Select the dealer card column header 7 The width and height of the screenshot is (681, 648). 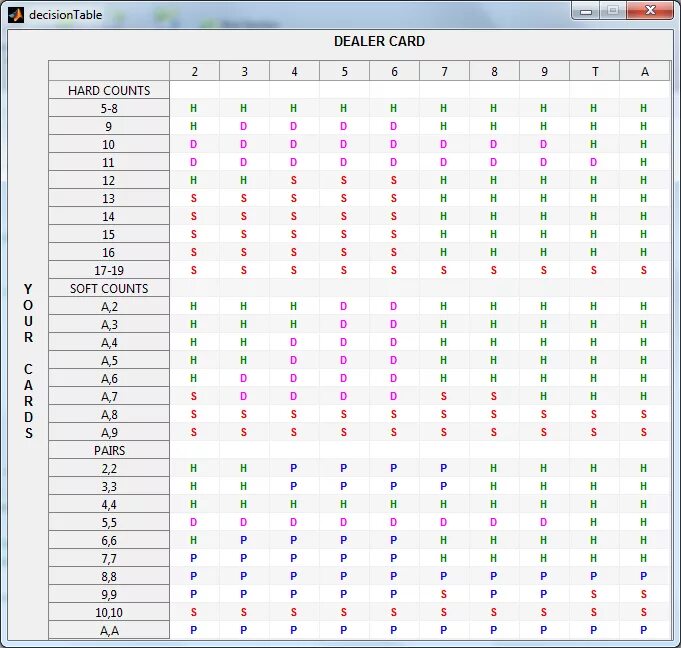coord(444,71)
